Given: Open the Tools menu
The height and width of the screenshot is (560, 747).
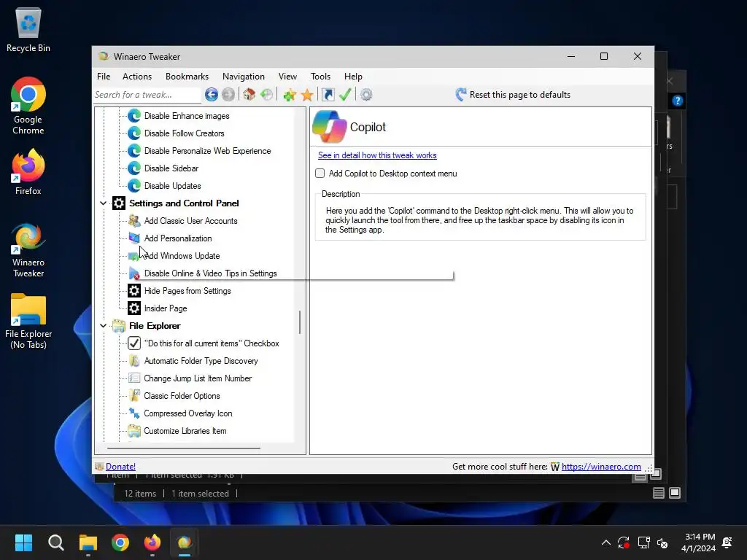Looking at the screenshot, I should (x=321, y=76).
